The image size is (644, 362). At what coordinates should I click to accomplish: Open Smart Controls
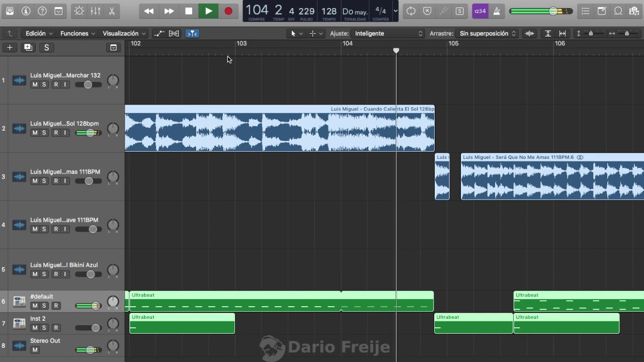(x=79, y=11)
